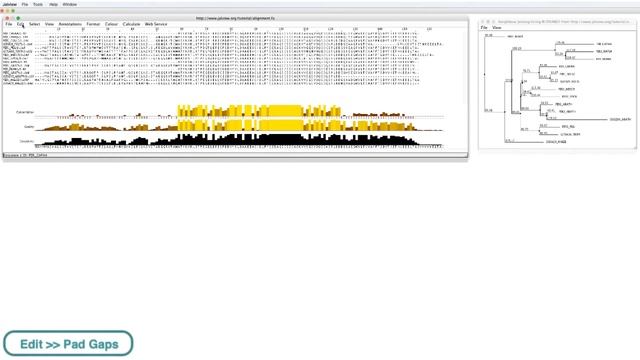Click the alignment.fa window title bar
Viewport: 640px width, 360px height.
tap(235, 18)
